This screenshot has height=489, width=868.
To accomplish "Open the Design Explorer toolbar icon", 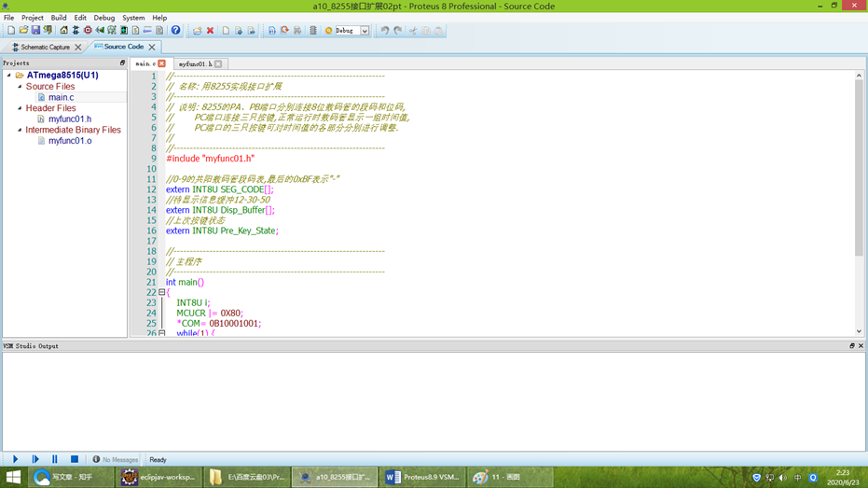I will tap(124, 31).
